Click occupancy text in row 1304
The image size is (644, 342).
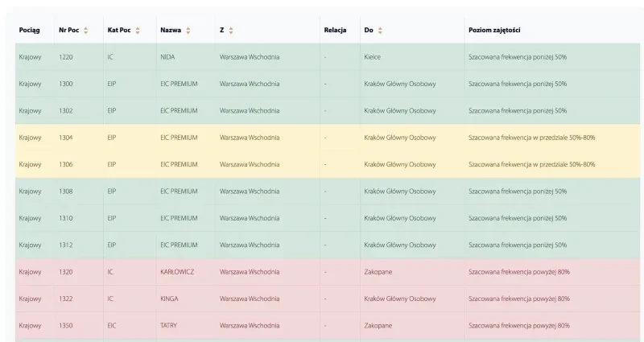click(531, 138)
